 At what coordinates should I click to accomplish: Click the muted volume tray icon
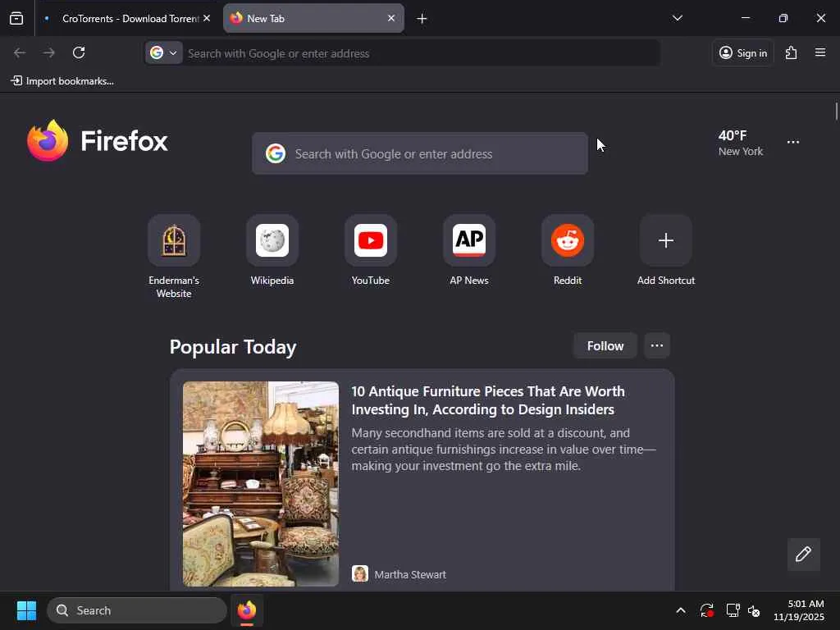coord(754,610)
